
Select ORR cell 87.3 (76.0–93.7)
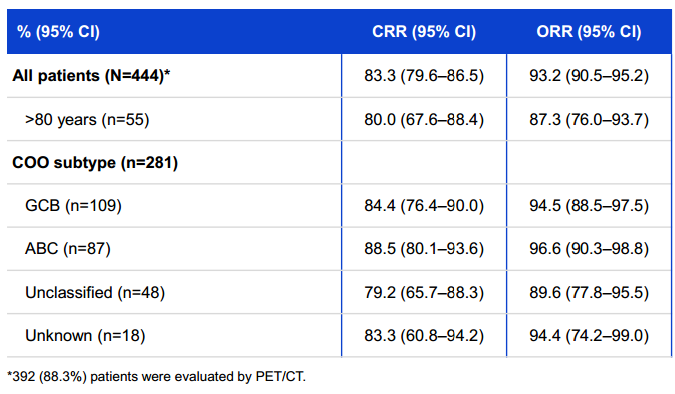589,119
